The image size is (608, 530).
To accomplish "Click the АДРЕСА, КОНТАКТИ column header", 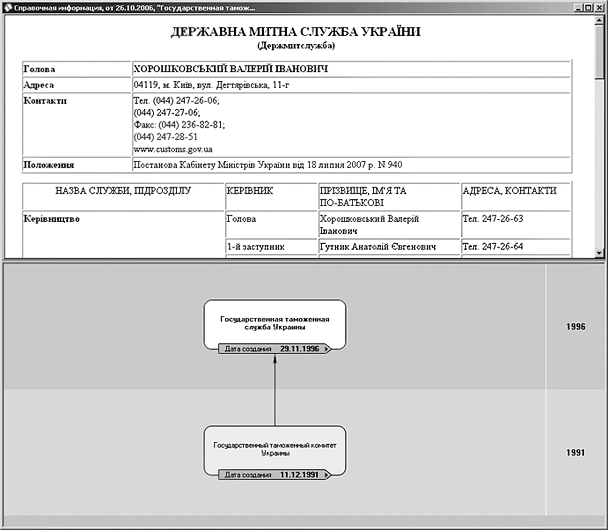I will point(516,197).
